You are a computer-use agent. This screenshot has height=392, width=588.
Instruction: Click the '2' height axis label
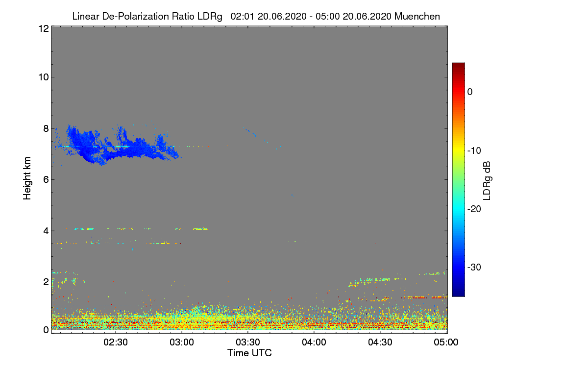46,281
